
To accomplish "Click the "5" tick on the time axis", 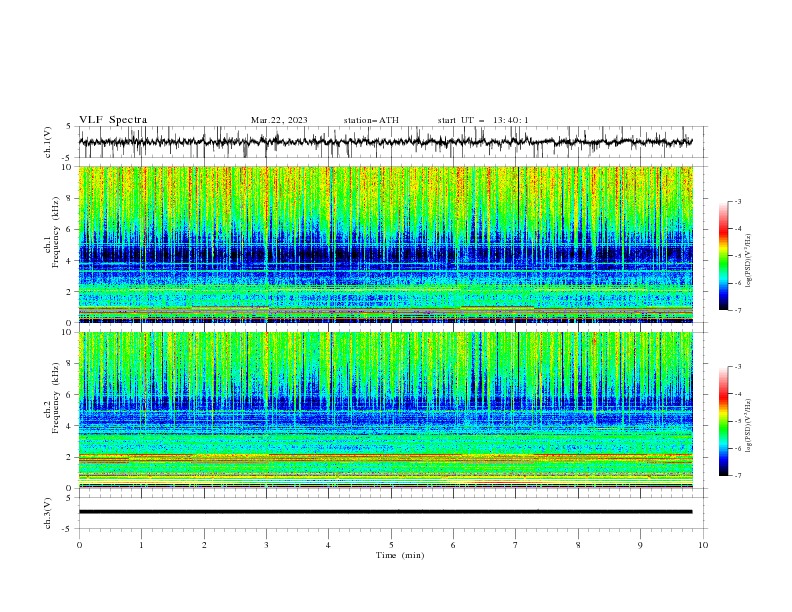I will [391, 545].
